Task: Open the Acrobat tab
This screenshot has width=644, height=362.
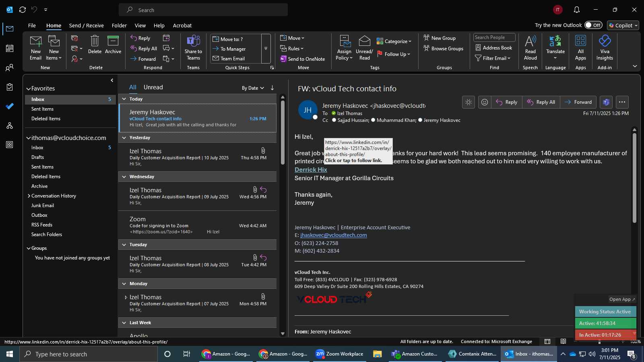Action: (182, 25)
